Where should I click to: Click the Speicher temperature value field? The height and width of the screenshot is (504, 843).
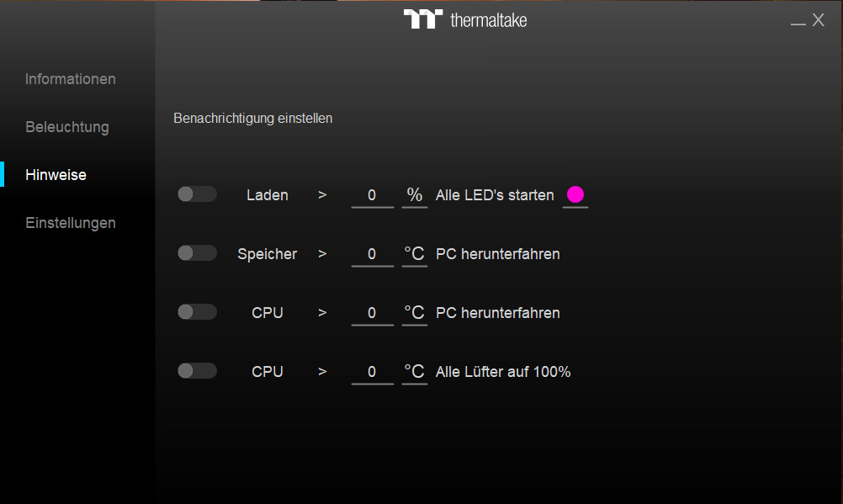tap(372, 254)
